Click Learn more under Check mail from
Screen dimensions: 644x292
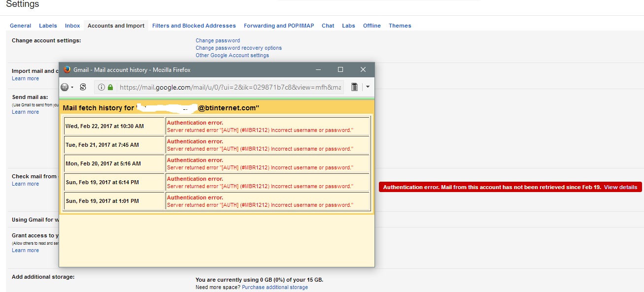pos(25,184)
